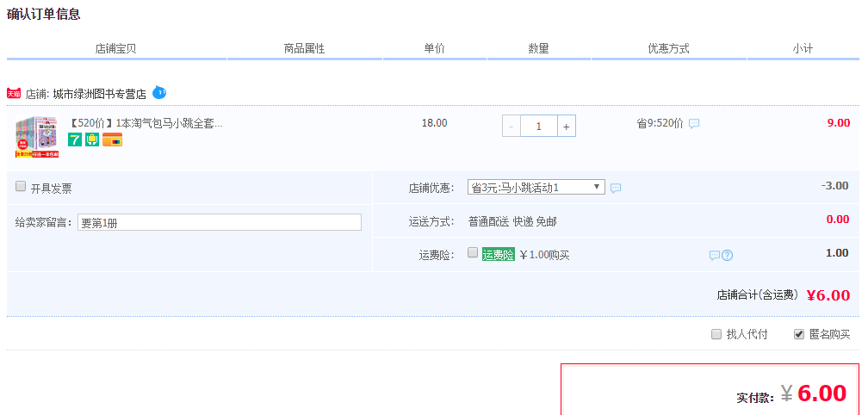868x415 pixels.
Task: Click the 开具发票 label text
Action: coord(51,189)
